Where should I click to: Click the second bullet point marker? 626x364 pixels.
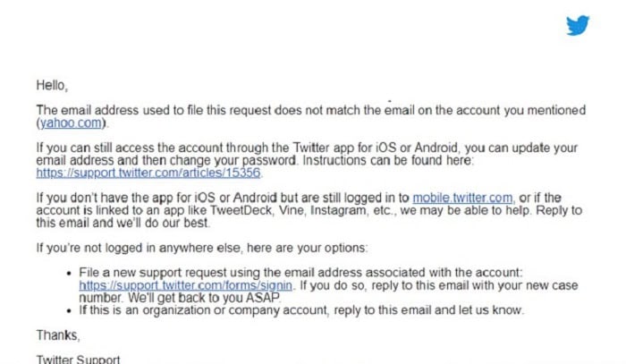tap(69, 311)
